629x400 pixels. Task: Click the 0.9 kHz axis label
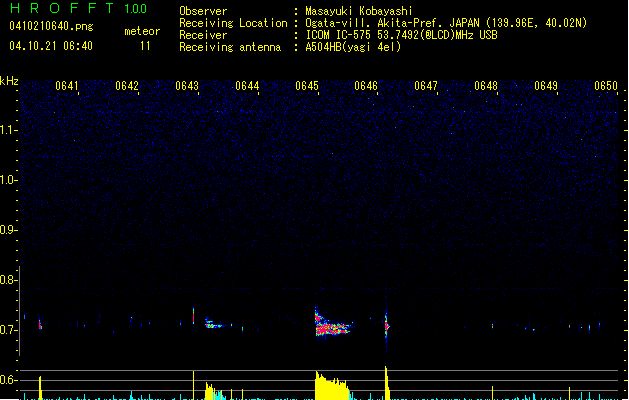(x=8, y=230)
